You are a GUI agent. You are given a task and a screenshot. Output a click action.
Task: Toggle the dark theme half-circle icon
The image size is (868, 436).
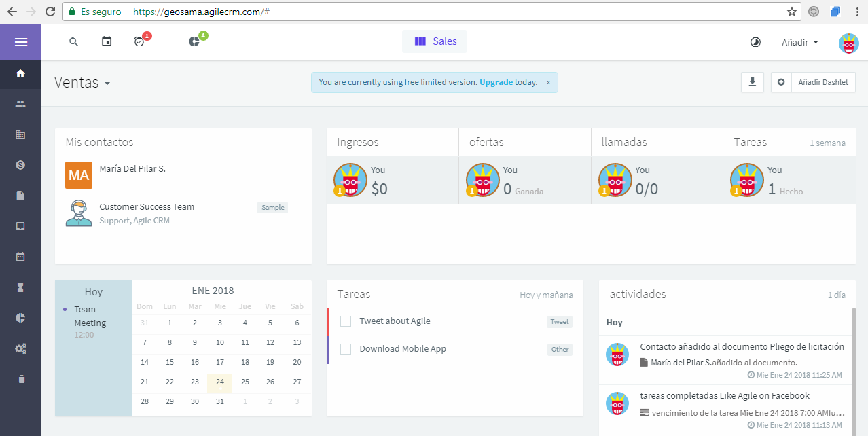[755, 42]
